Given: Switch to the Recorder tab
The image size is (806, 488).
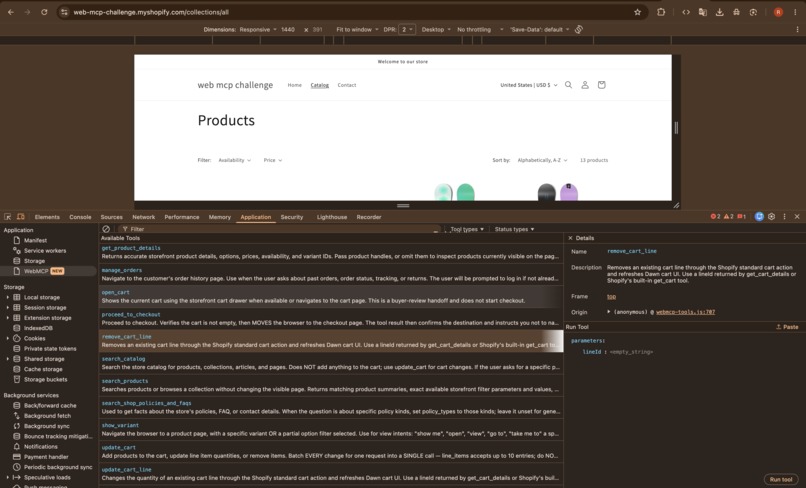Looking at the screenshot, I should coord(369,217).
